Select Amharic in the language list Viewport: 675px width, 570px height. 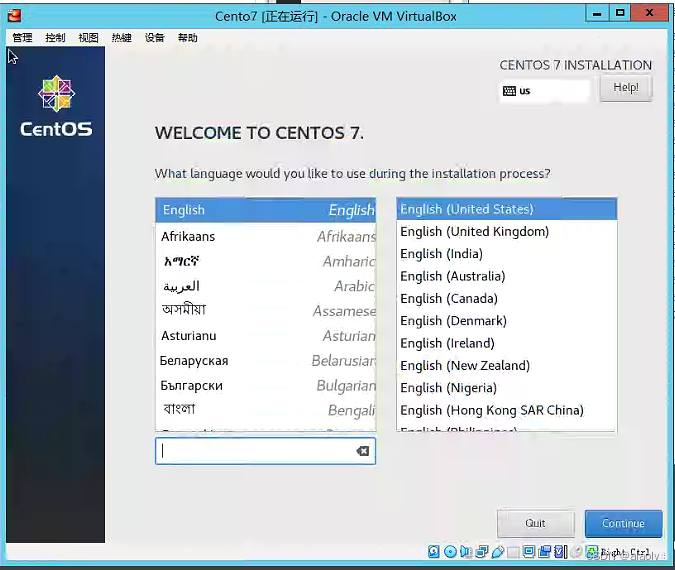(266, 261)
